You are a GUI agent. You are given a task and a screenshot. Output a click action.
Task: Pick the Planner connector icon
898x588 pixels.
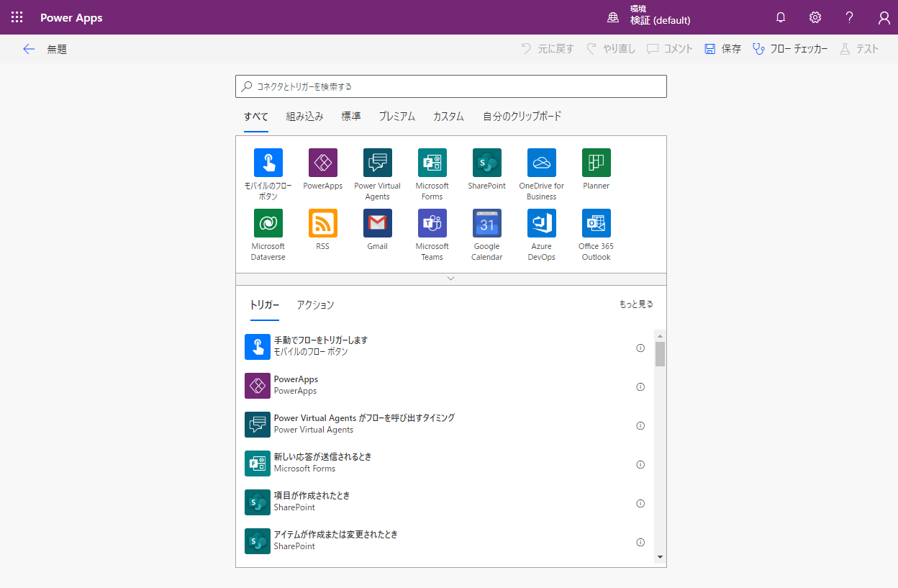pyautogui.click(x=597, y=163)
